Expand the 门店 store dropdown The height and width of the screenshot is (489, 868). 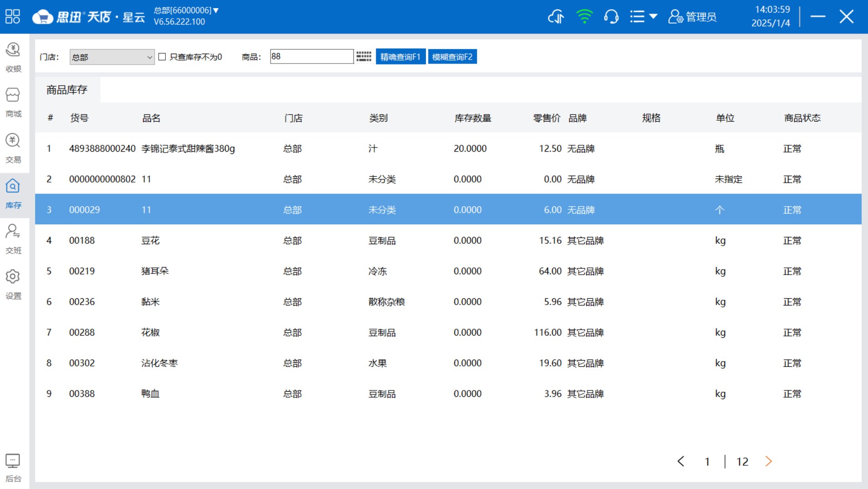pyautogui.click(x=112, y=57)
